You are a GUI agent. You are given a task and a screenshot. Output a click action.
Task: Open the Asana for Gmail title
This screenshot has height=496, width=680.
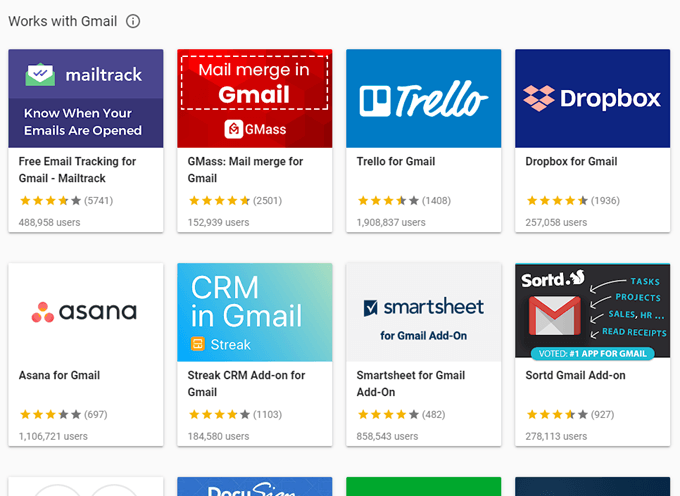click(59, 375)
